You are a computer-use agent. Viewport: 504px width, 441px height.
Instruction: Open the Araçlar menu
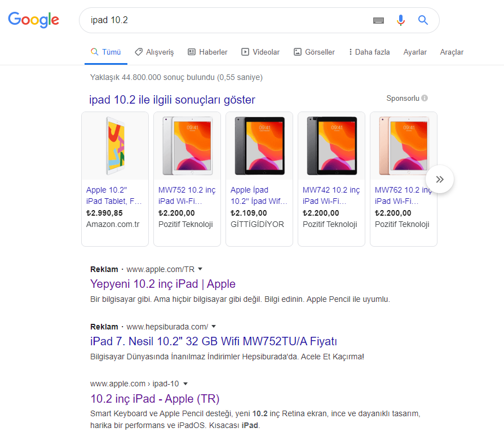(452, 52)
